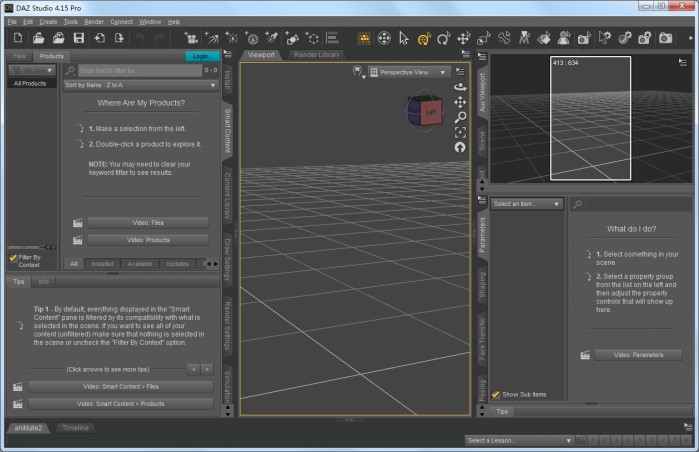Screen dimensions: 699x452
Task: Open the Perspective View dropdown
Action: [x=408, y=72]
